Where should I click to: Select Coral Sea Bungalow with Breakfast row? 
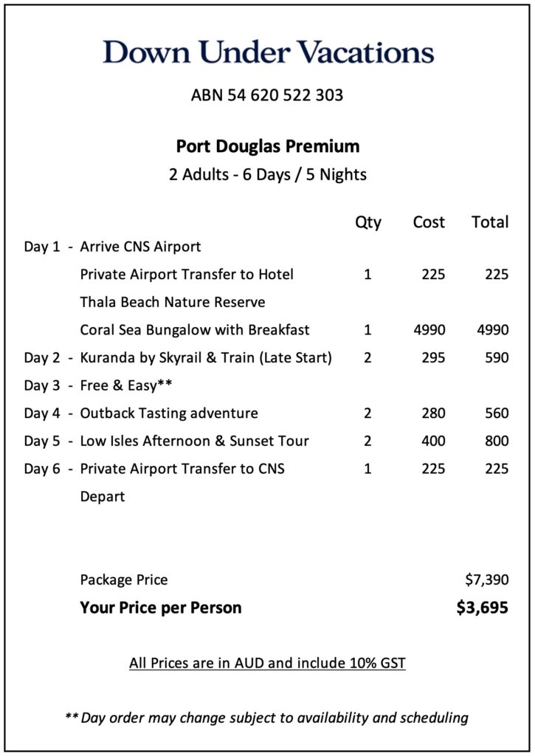tap(195, 330)
